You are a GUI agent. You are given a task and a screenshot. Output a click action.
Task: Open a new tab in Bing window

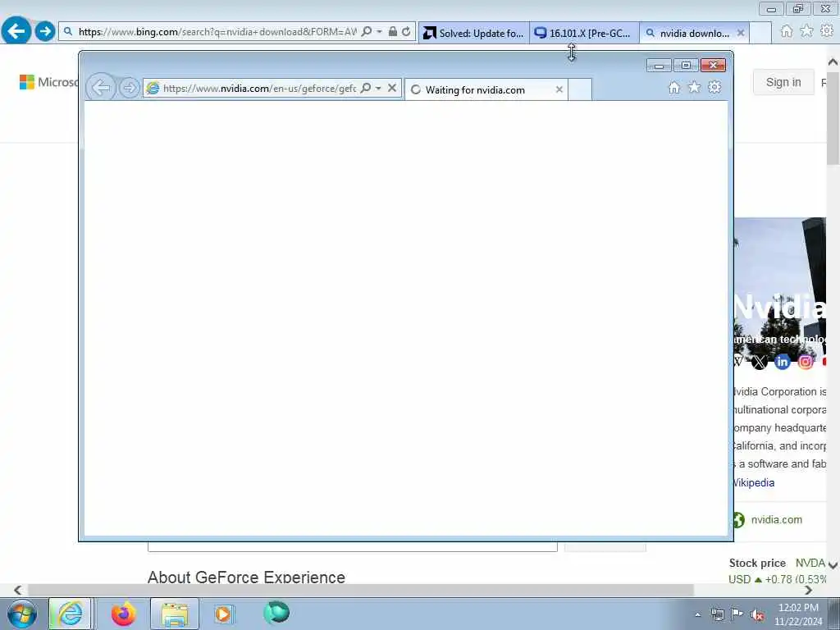[x=760, y=33]
